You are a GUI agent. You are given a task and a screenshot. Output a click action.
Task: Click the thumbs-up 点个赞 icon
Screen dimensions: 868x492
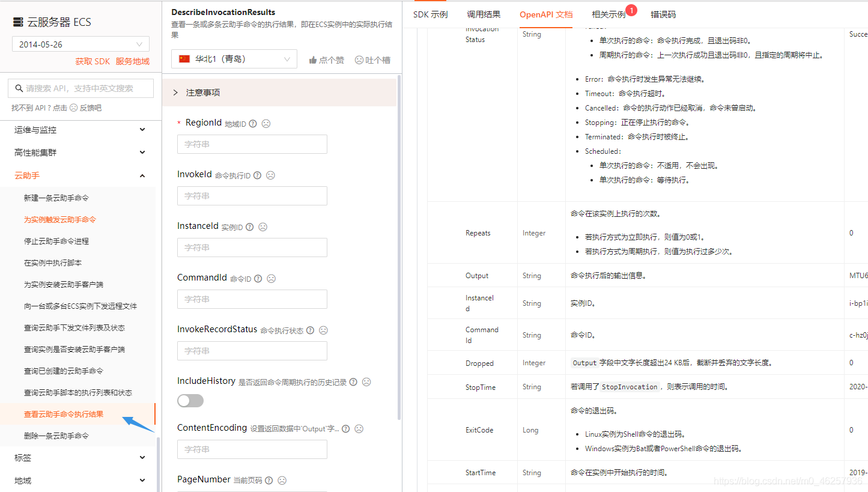pos(312,60)
